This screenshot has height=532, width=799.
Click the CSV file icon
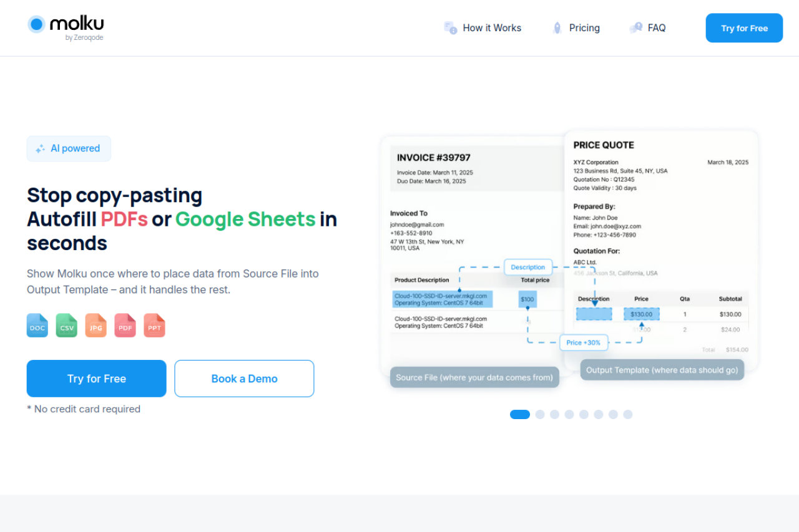click(x=67, y=326)
